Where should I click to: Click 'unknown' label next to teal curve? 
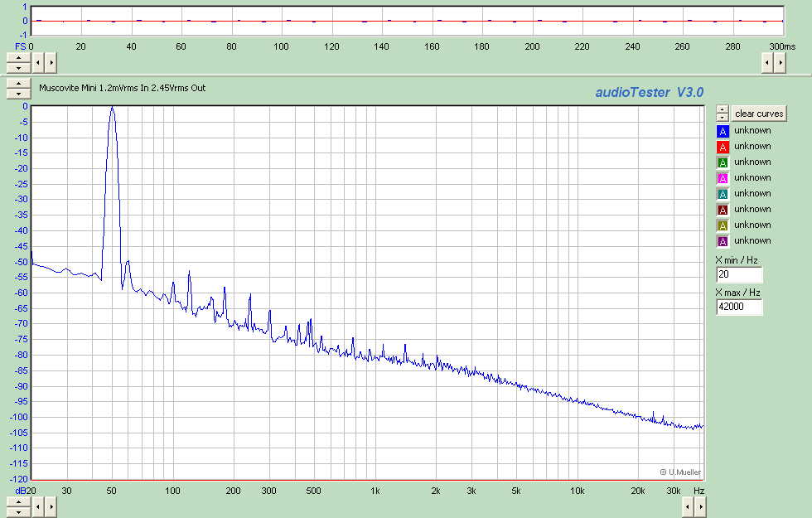point(752,193)
